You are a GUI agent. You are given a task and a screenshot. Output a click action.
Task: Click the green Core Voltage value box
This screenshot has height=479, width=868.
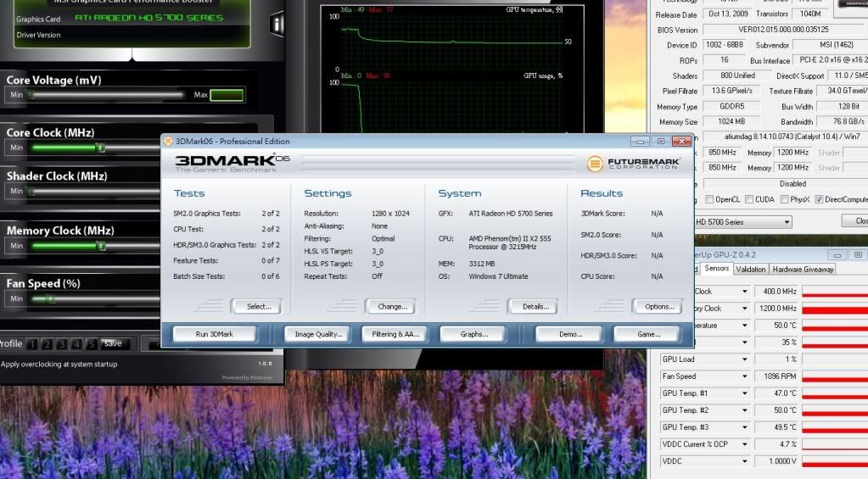227,95
